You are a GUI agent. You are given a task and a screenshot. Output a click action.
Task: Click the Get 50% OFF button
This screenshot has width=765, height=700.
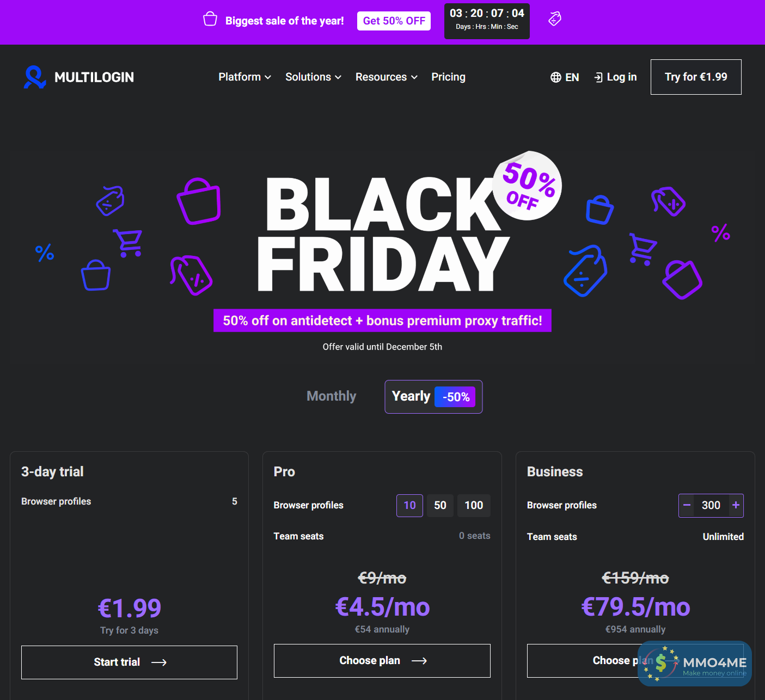[394, 21]
